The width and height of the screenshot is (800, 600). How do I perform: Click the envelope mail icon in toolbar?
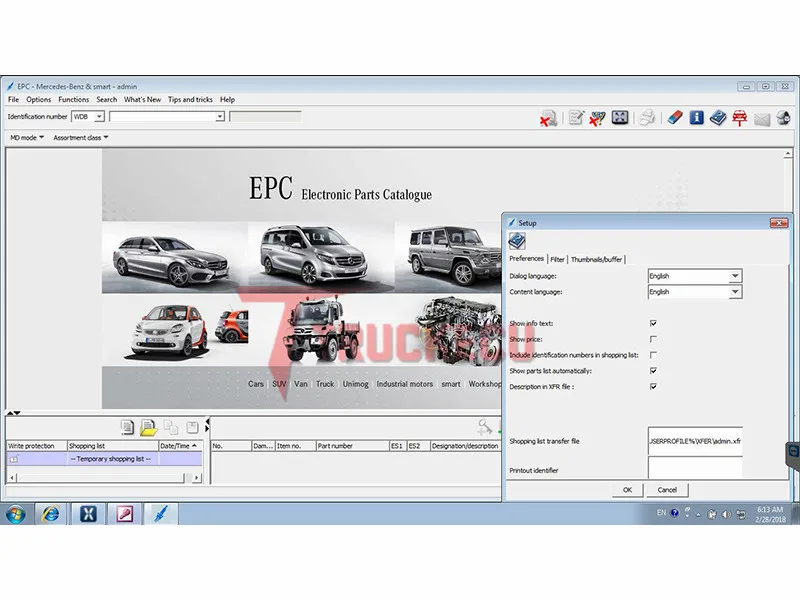(x=762, y=119)
